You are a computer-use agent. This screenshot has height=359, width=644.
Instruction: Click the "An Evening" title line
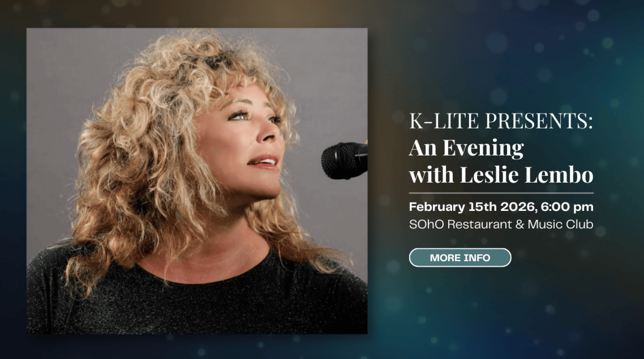(466, 148)
